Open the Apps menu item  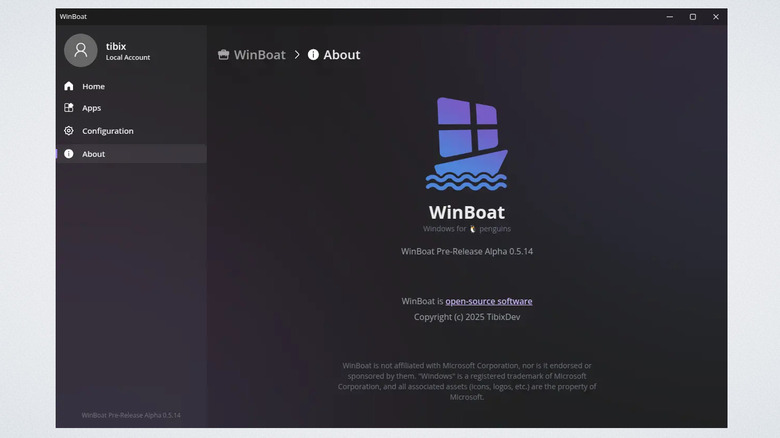click(131, 108)
